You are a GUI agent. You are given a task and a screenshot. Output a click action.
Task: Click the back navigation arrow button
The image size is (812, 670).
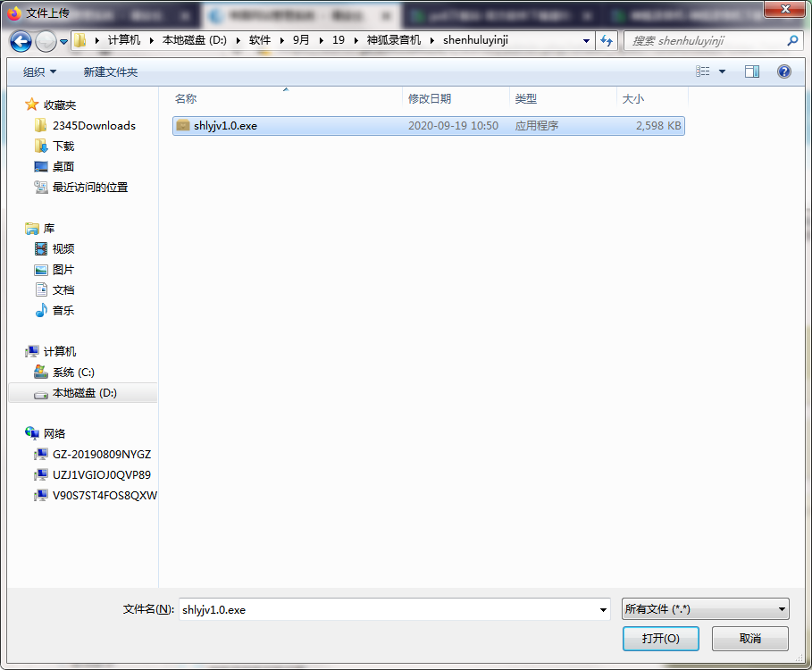point(21,41)
